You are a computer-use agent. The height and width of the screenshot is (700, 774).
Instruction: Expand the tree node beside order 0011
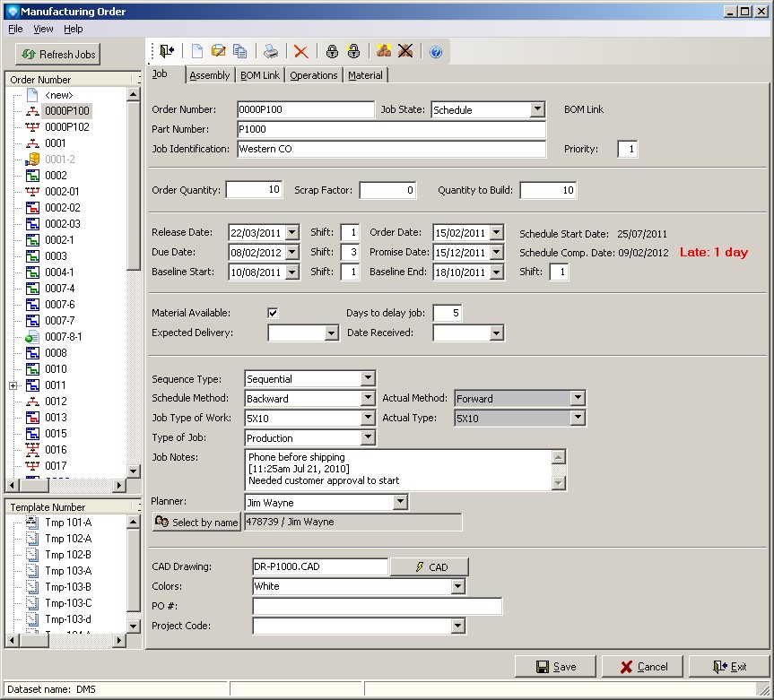(x=13, y=385)
